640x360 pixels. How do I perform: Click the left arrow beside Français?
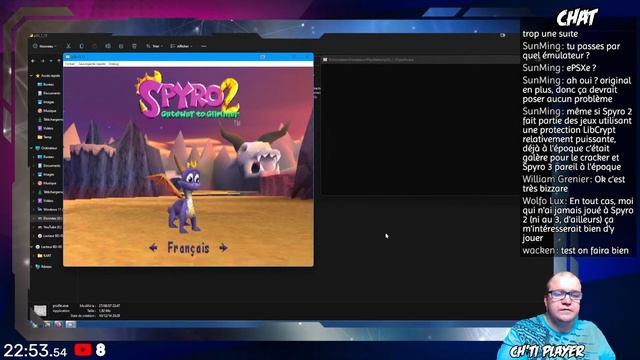153,247
